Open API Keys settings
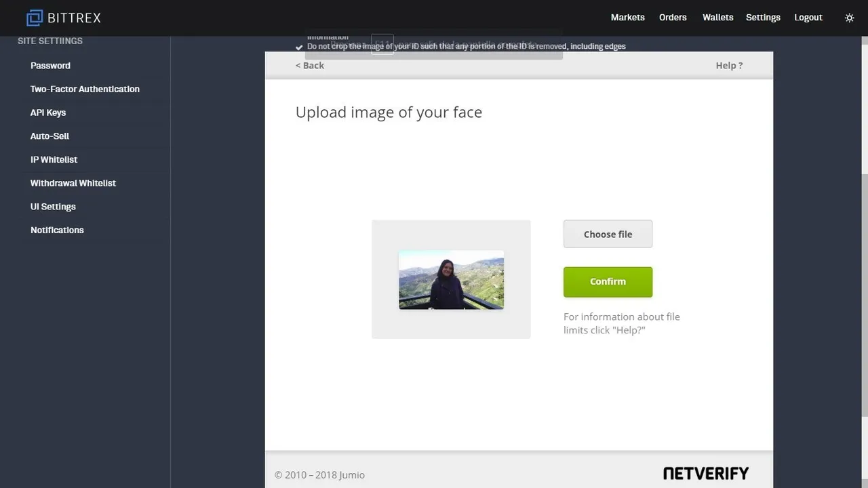The width and height of the screenshot is (868, 488). pos(48,113)
